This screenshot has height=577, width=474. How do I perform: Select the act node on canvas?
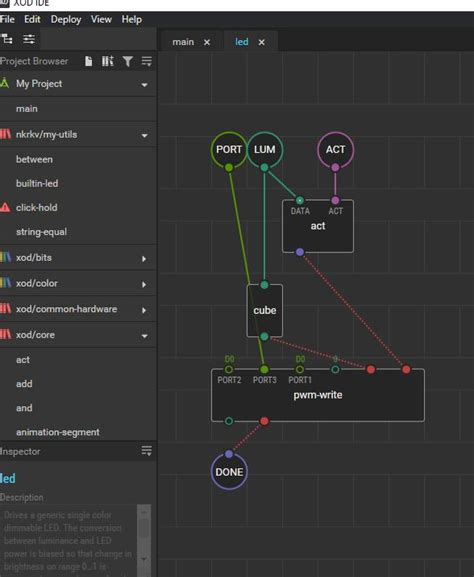[318, 226]
